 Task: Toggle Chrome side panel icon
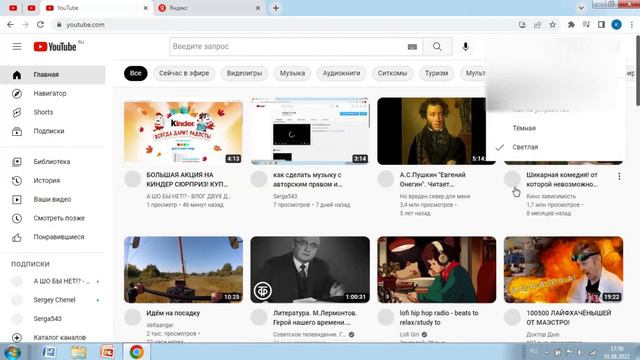click(x=601, y=24)
